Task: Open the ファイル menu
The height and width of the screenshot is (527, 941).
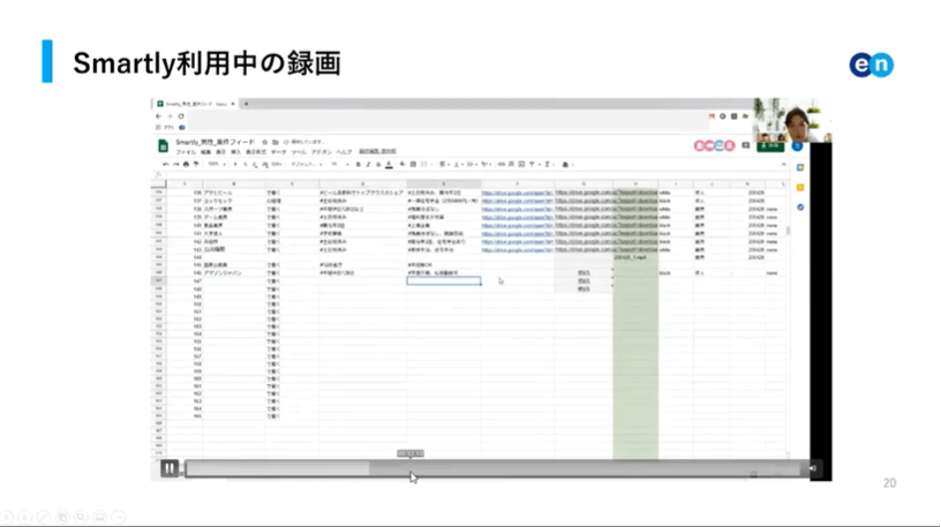Action: tap(185, 152)
